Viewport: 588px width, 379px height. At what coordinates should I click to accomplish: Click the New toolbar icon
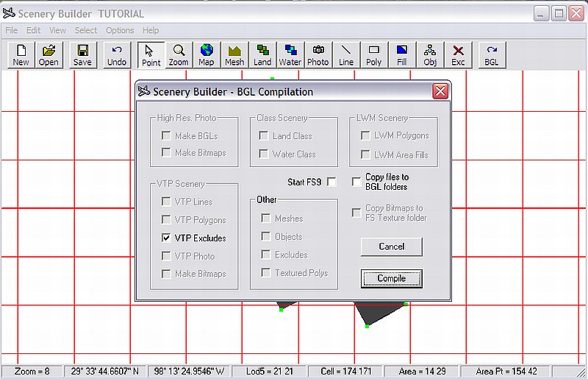pyautogui.click(x=21, y=55)
